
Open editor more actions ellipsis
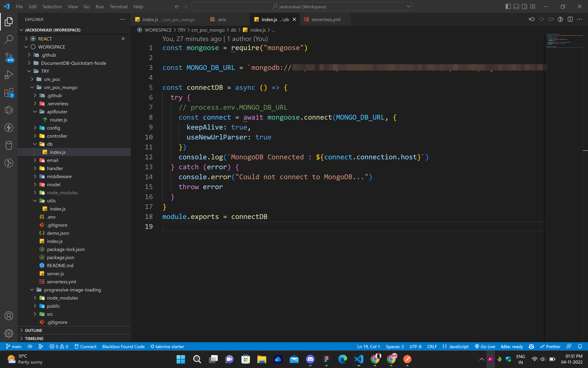click(580, 19)
